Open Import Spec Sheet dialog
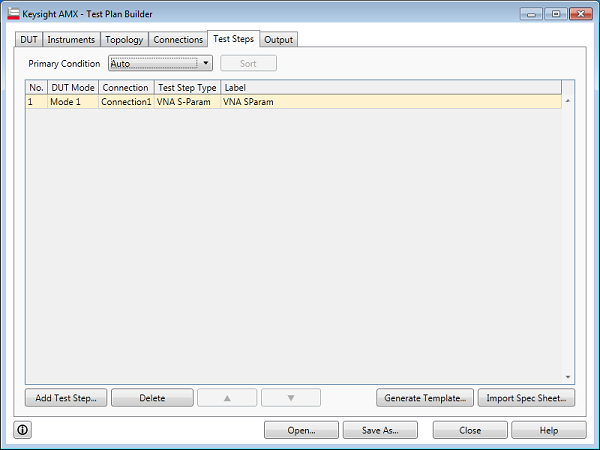This screenshot has width=600, height=450. (526, 398)
